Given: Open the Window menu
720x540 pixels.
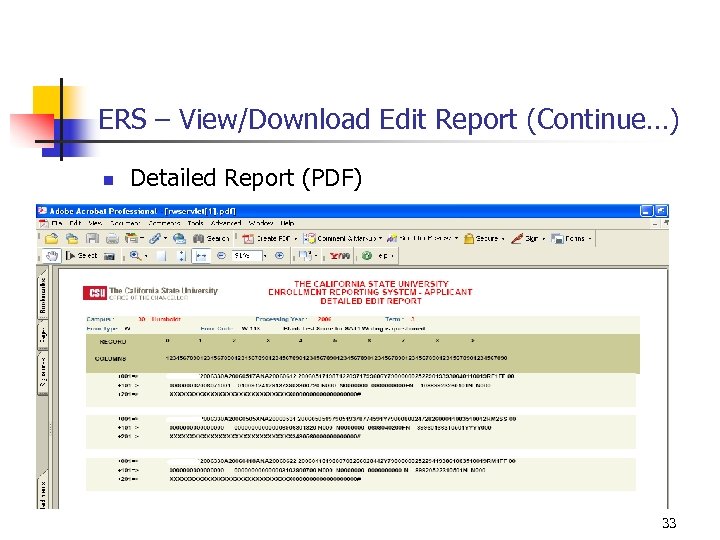Looking at the screenshot, I should pyautogui.click(x=261, y=223).
